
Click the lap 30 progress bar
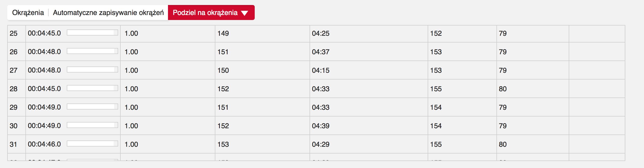point(92,125)
